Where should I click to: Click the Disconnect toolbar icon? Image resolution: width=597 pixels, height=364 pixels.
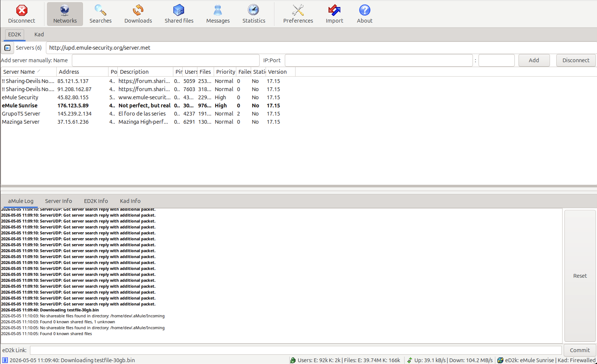click(21, 14)
